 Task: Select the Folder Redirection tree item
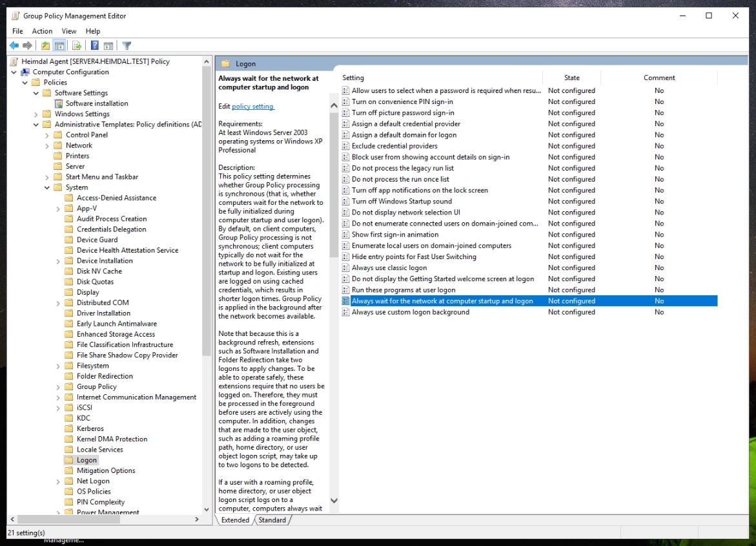pyautogui.click(x=105, y=376)
